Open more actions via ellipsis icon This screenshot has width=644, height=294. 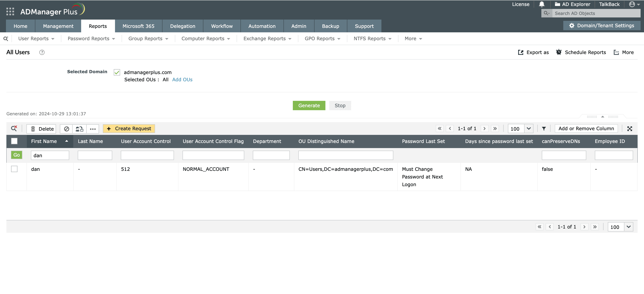(x=93, y=129)
